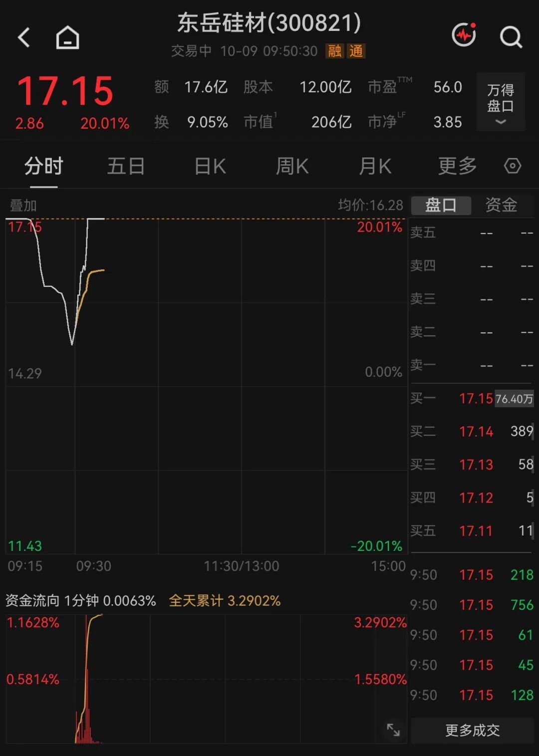Tap turnover amount 17.6亿

(206, 87)
